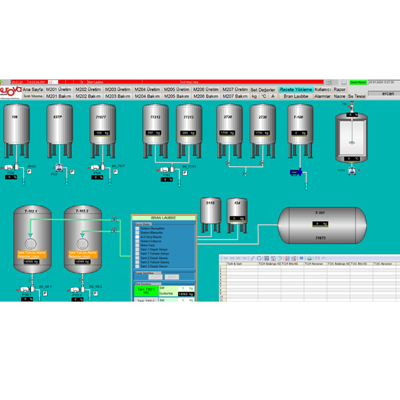Click the Alarmlar button
This screenshot has width=400, height=400.
click(x=323, y=96)
